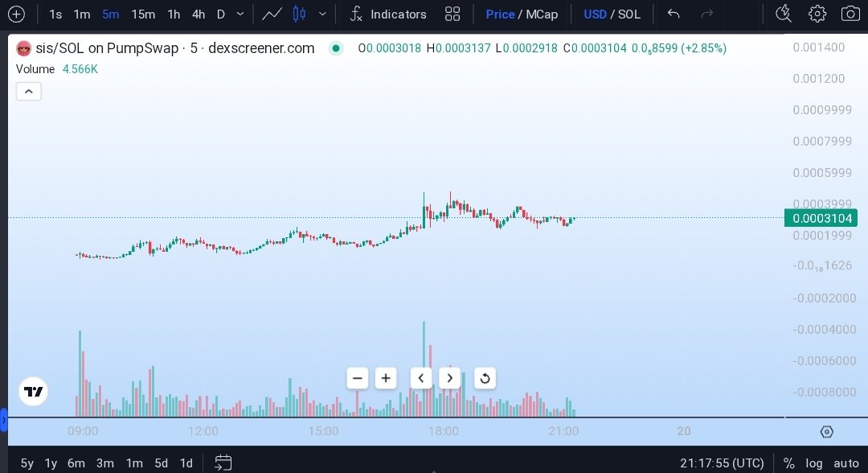Open chart settings gear icon
Screen dimensions: 868x473
(817, 14)
